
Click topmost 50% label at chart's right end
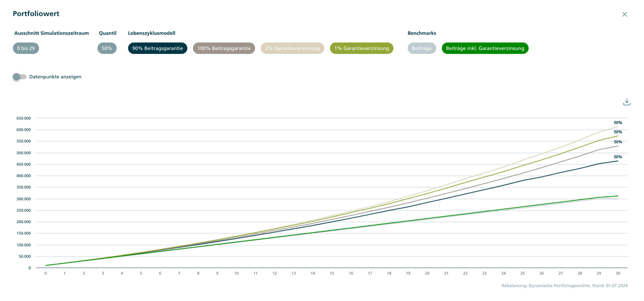tap(618, 122)
